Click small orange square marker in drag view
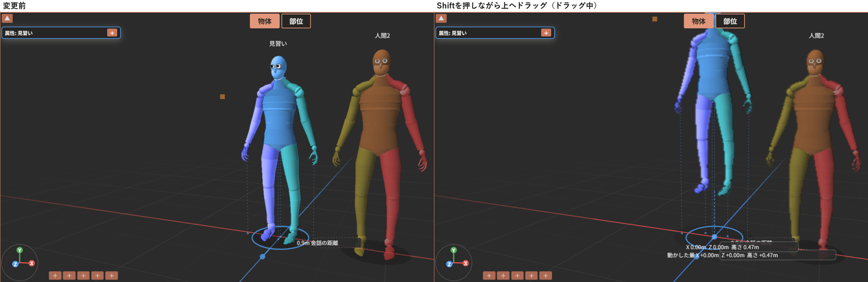 click(x=654, y=19)
